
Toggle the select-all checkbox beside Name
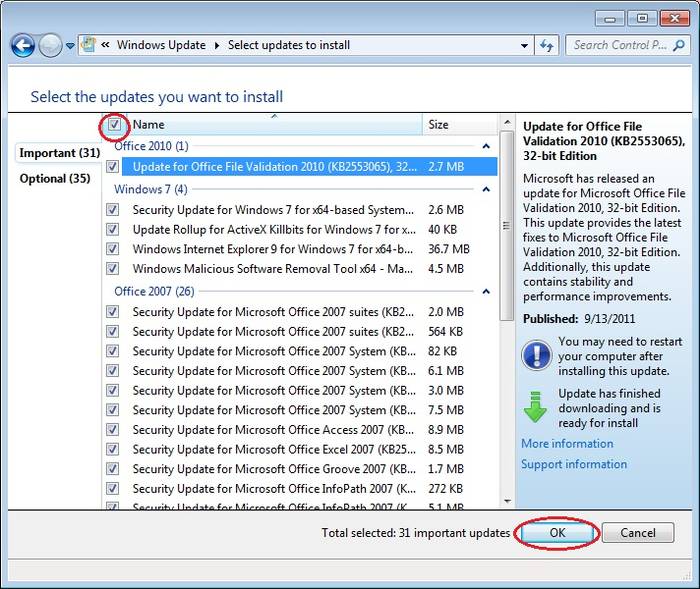coord(113,125)
